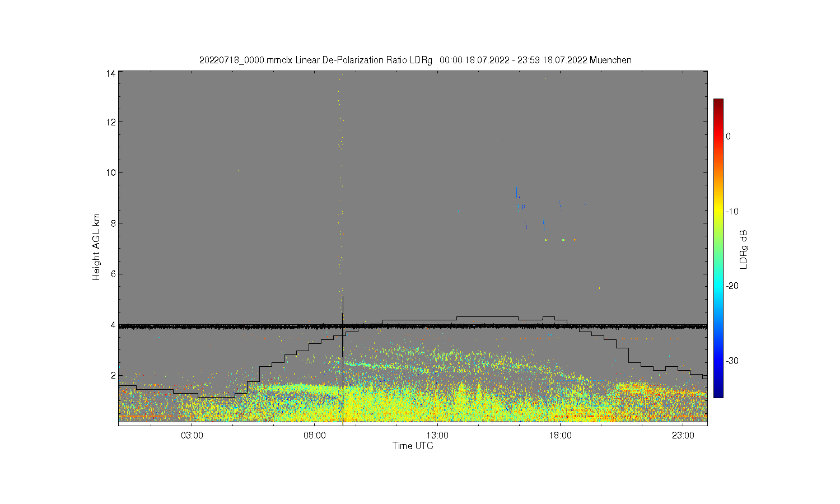Image resolution: width=840 pixels, height=504 pixels.
Task: Click the colorbar value -10 label
Action: point(732,211)
